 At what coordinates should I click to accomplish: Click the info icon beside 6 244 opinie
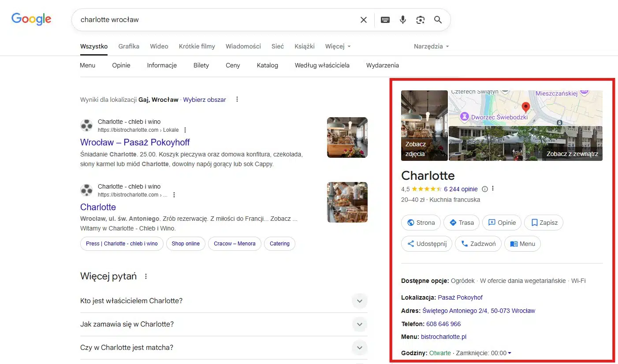coord(485,189)
